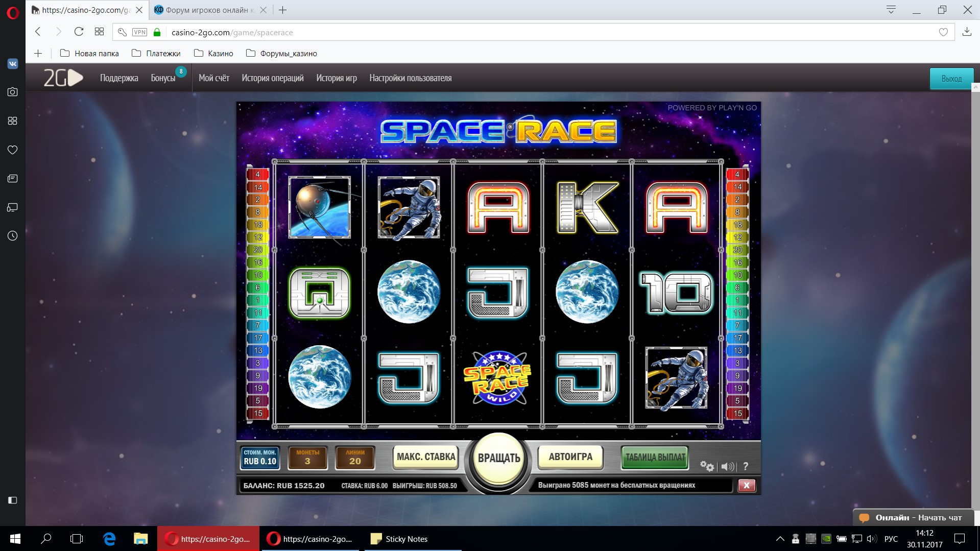This screenshot has height=551, width=980.
Task: Close the casino-2go tab
Action: click(x=139, y=10)
